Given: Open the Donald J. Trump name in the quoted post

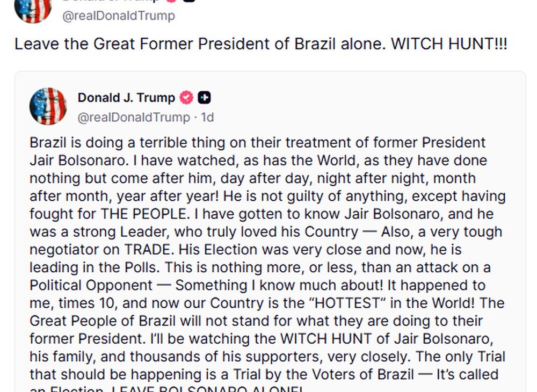Looking at the screenshot, I should point(126,98).
